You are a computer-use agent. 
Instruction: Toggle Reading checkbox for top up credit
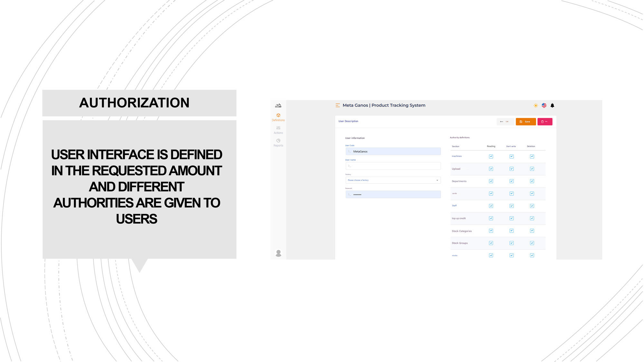click(x=491, y=218)
